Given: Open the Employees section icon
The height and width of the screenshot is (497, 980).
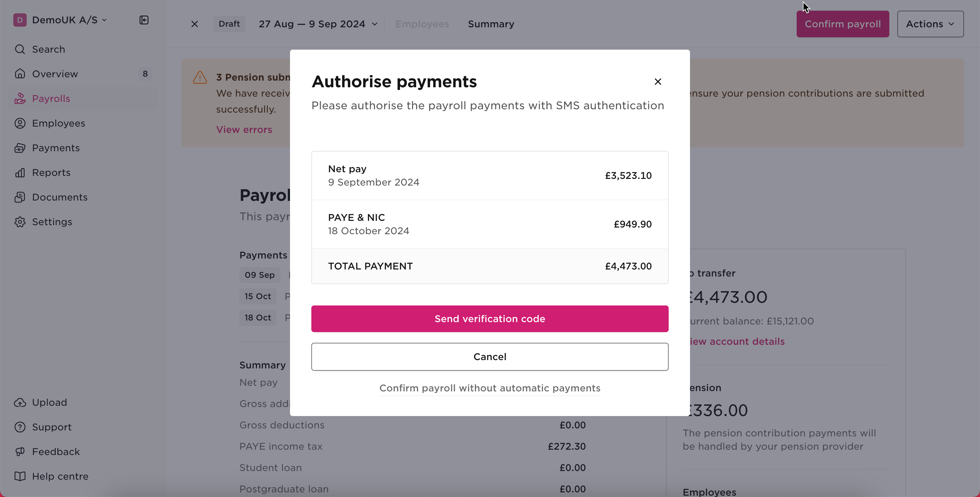Looking at the screenshot, I should point(20,123).
